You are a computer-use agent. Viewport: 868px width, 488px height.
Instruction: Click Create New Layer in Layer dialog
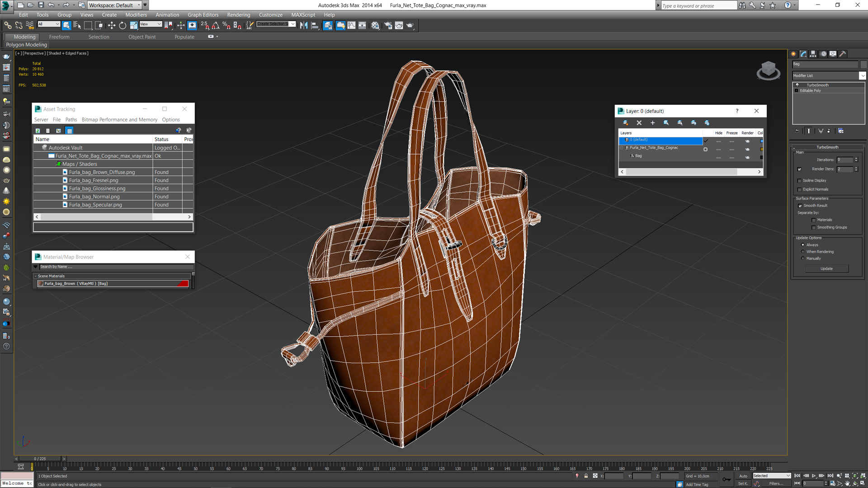click(626, 122)
